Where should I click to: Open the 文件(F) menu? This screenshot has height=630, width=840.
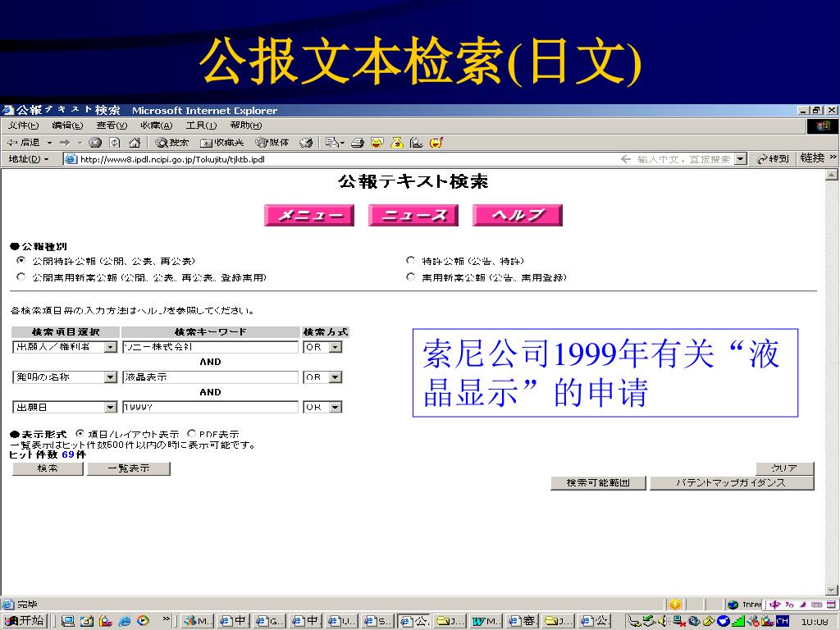[24, 126]
